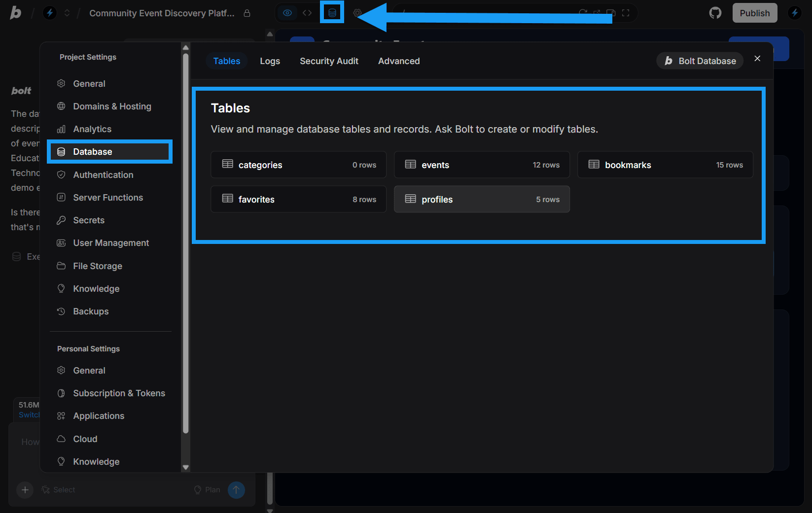The width and height of the screenshot is (812, 513).
Task: Click the lock icon next to project title
Action: (247, 13)
